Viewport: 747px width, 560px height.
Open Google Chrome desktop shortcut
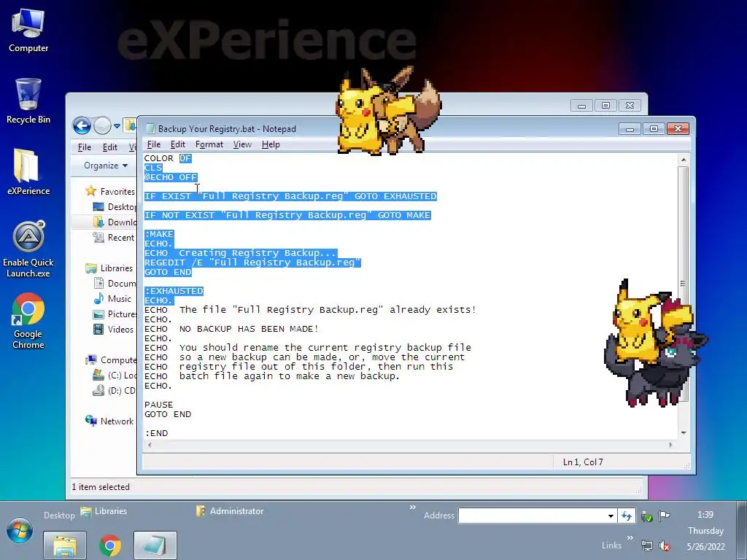(28, 321)
